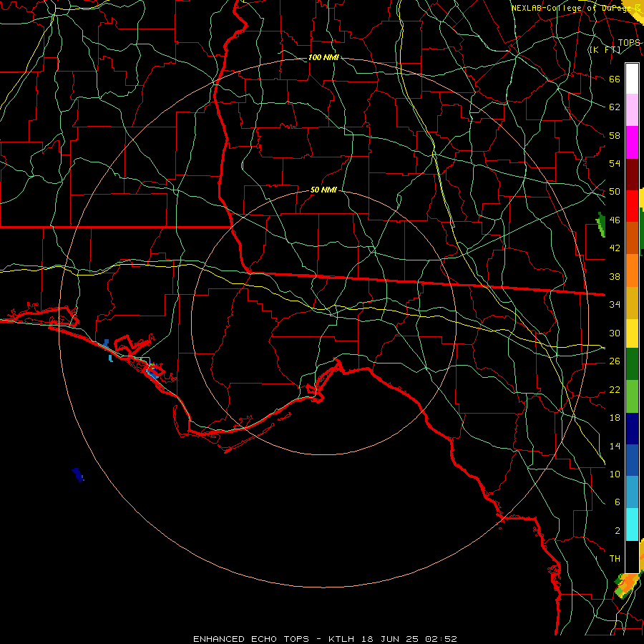Click the navy 18 kft legend swatch
644x644 pixels.
632,429
